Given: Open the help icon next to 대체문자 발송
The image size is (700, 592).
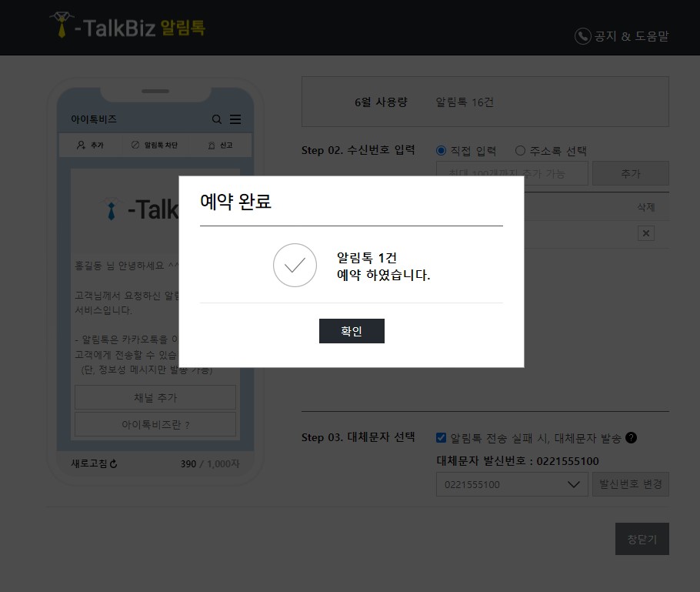Looking at the screenshot, I should point(631,438).
